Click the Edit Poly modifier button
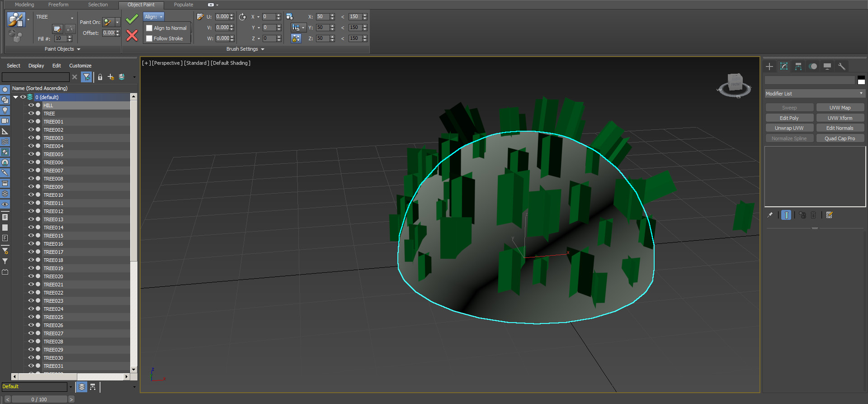Viewport: 868px width, 404px height. tap(789, 118)
